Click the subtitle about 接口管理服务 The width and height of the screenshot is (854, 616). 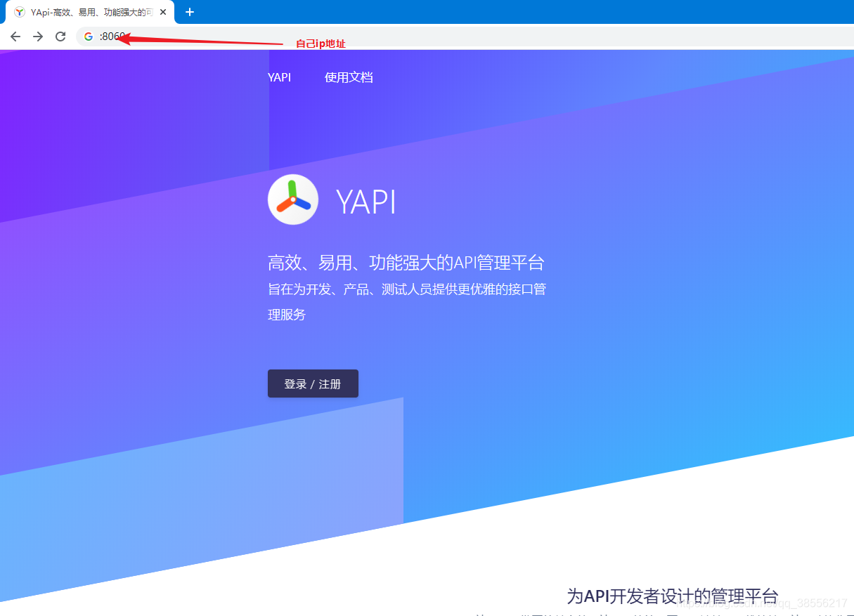(408, 289)
